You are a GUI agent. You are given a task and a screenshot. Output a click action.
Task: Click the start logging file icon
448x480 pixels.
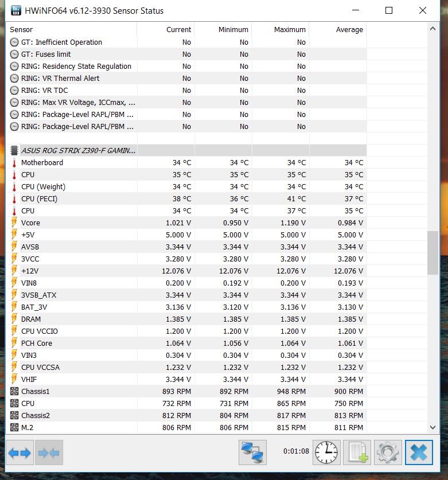click(x=357, y=452)
